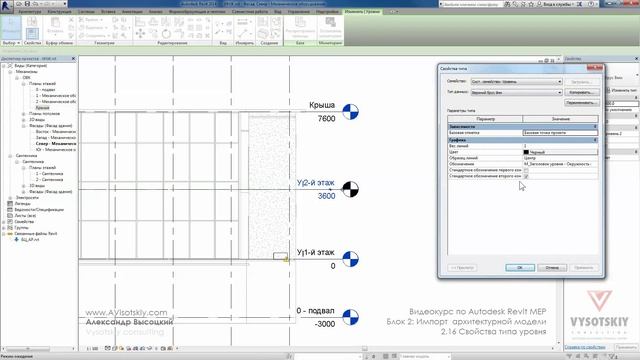Collapse the Связанные файлы Revit node
Image resolution: width=640 pixels, height=360 pixels.
click(4, 233)
